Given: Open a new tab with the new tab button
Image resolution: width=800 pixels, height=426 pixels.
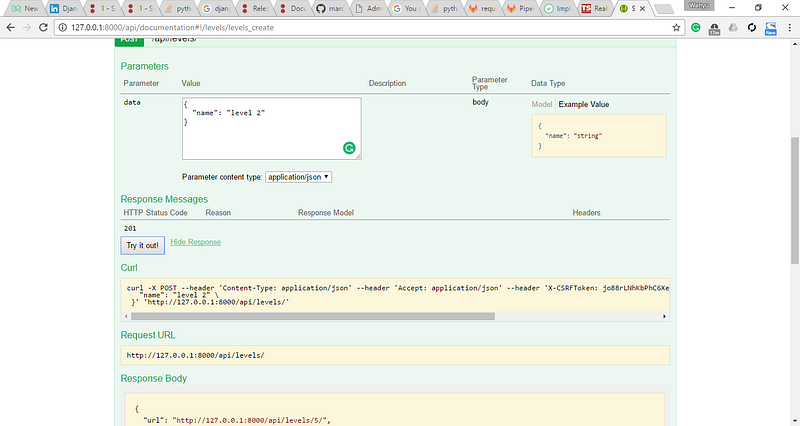Looking at the screenshot, I should click(x=663, y=9).
